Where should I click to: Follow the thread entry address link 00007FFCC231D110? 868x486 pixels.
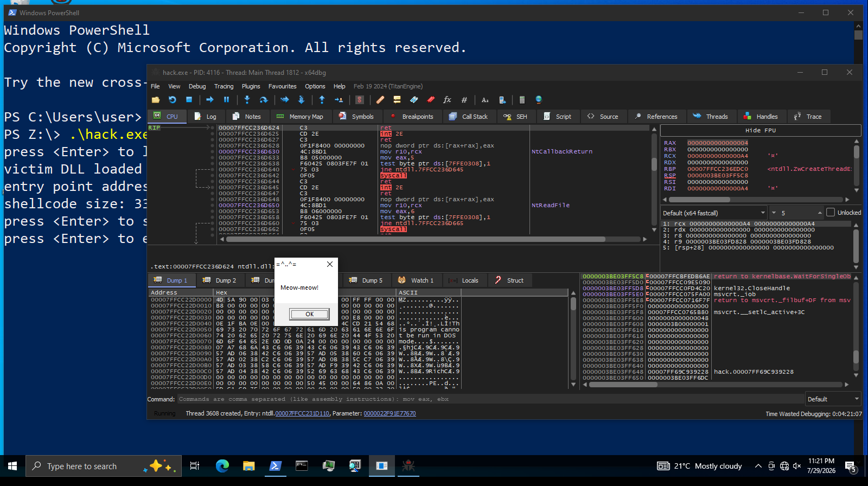pyautogui.click(x=302, y=413)
